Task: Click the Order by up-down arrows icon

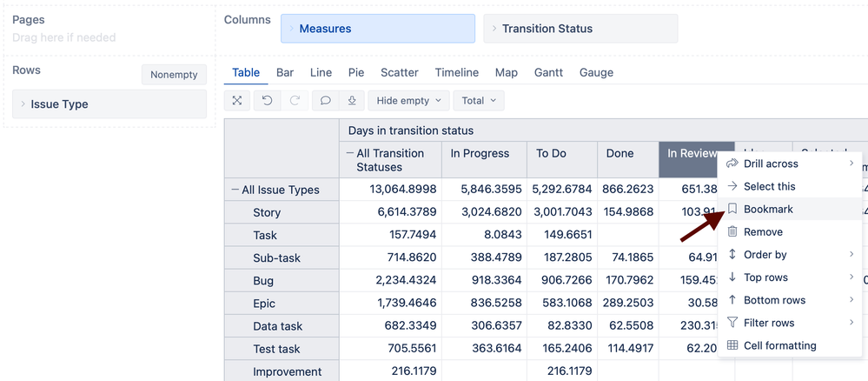Action: pyautogui.click(x=732, y=255)
